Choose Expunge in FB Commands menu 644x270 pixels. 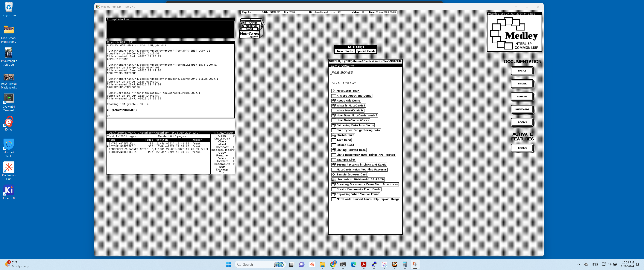(222, 169)
